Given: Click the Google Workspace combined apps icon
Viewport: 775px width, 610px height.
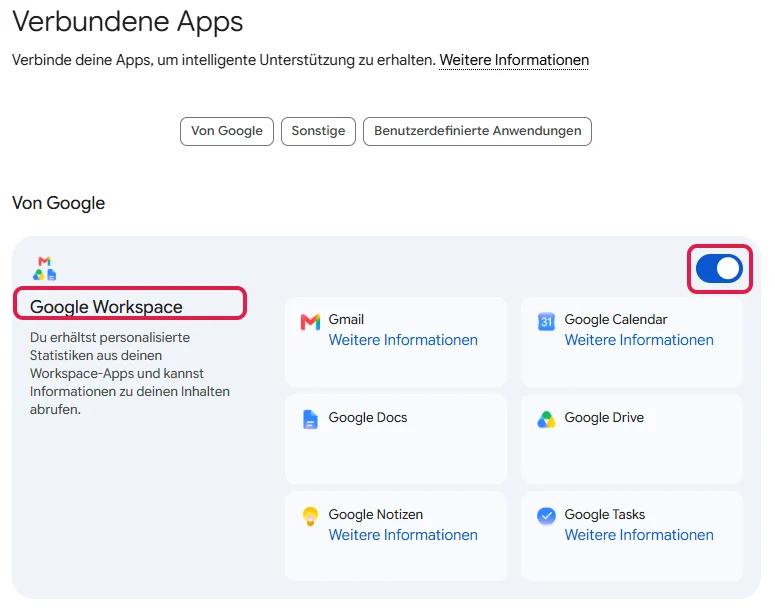Looking at the screenshot, I should pos(44,268).
